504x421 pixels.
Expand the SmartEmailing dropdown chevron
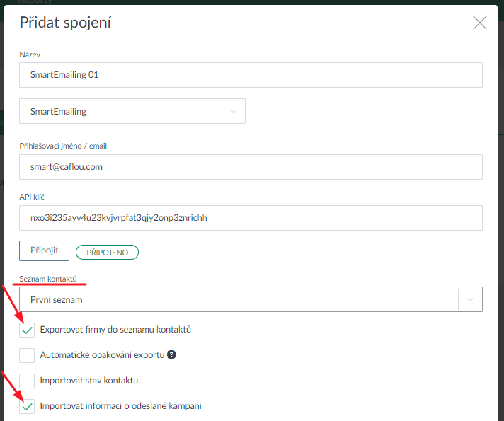[234, 111]
